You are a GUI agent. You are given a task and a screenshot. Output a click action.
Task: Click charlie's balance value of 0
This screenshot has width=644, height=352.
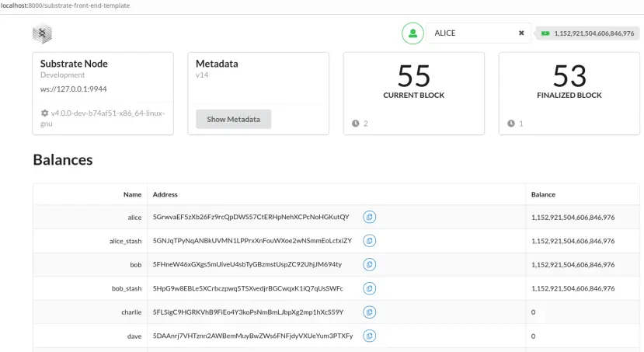click(533, 312)
